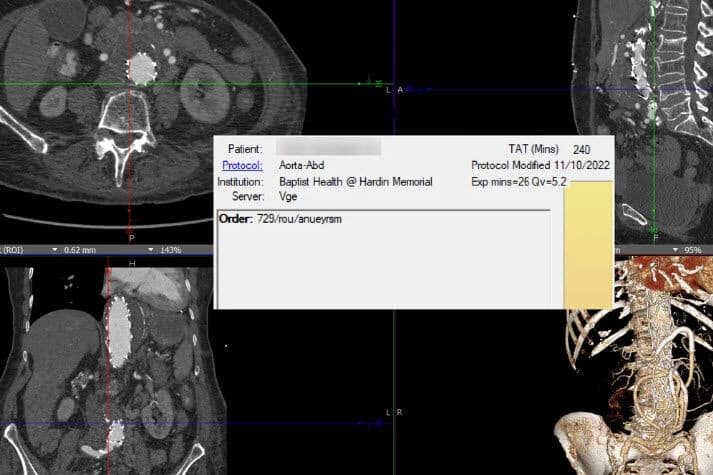Click the Order: label
This screenshot has width=713, height=475.
[x=236, y=219]
